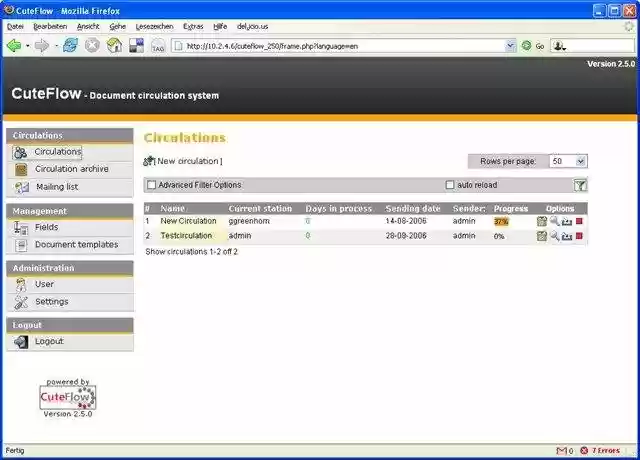Click the magnifier icon for New Circulation
640x460 pixels.
tap(554, 221)
